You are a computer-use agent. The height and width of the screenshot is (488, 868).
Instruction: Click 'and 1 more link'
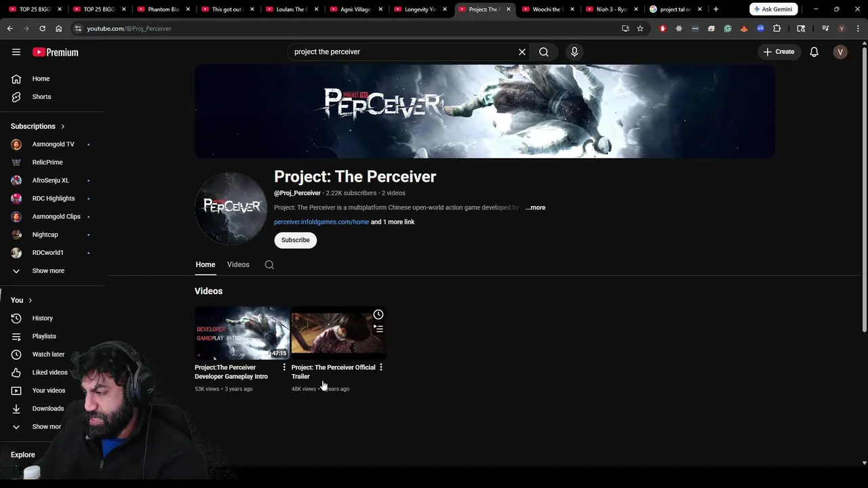(x=393, y=222)
